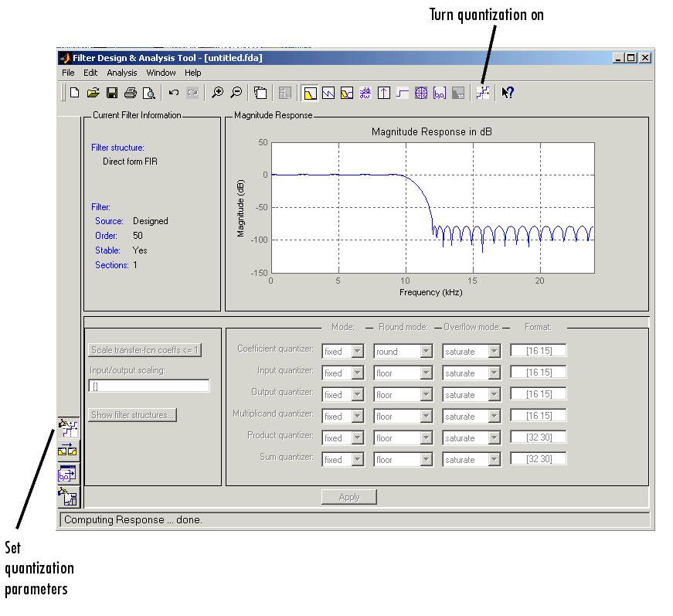
Task: Show the Group Delay plot icon
Action: point(365,93)
